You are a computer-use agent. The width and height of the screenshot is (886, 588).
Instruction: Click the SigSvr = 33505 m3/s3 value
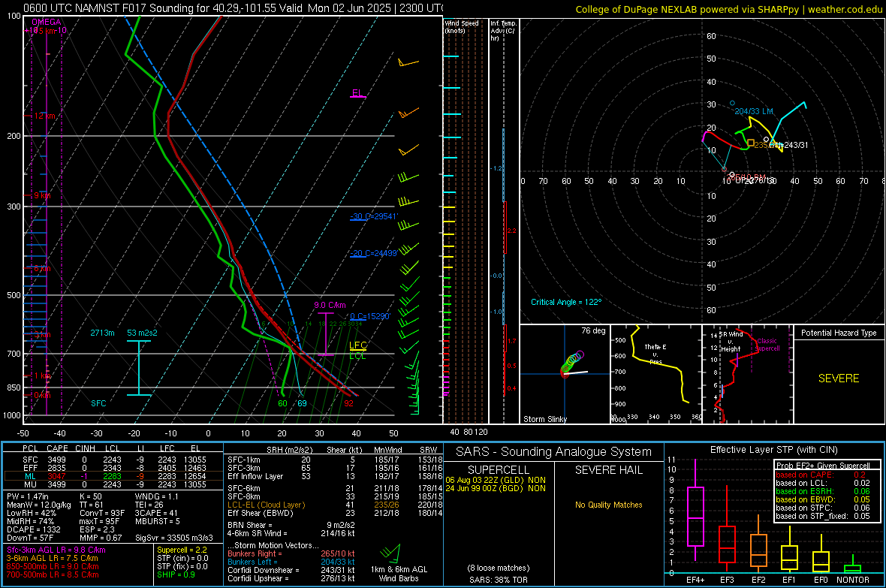click(x=174, y=538)
